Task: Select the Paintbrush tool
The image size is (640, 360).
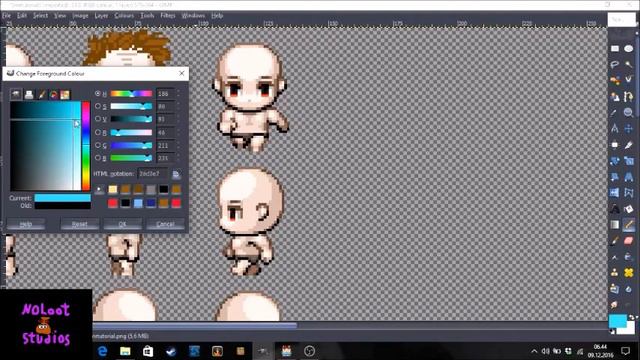Action: 615,241
